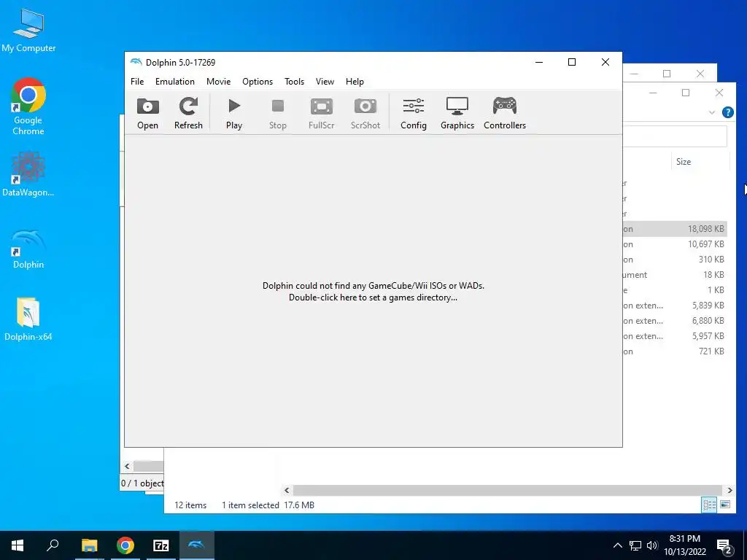Click the Explorer search input field
Screen dimensions: 747x560
click(676, 136)
